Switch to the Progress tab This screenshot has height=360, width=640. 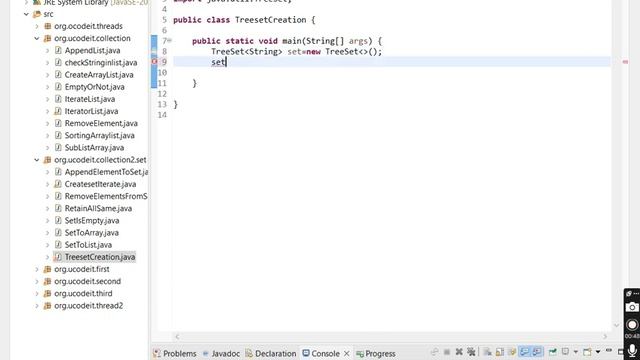[376, 353]
